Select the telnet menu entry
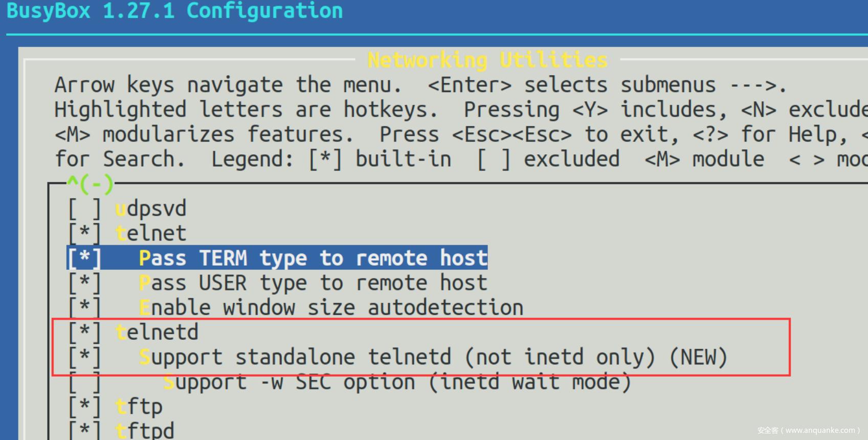Image resolution: width=868 pixels, height=440 pixels. pyautogui.click(x=151, y=234)
